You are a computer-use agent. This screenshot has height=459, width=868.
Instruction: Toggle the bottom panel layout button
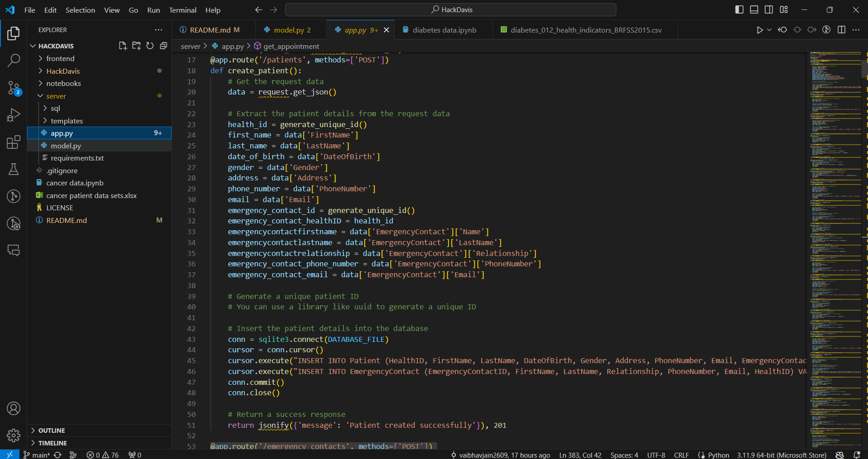[754, 9]
